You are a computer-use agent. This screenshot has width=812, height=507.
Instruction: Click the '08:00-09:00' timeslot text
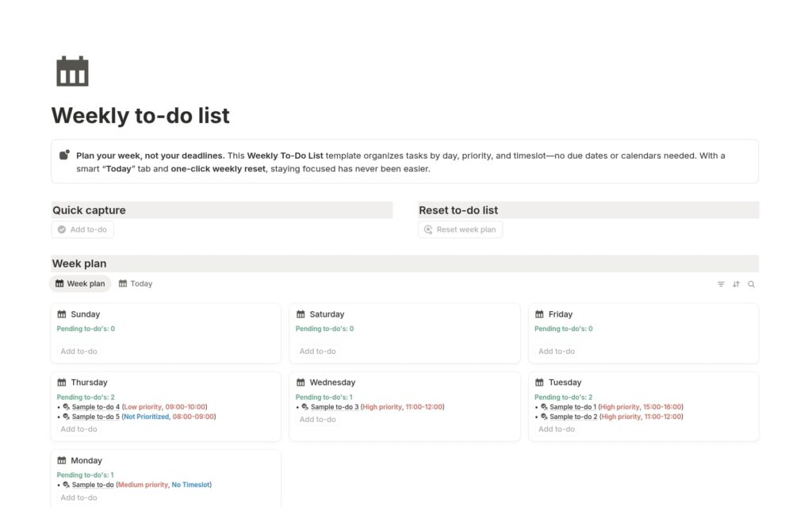pyautogui.click(x=193, y=417)
